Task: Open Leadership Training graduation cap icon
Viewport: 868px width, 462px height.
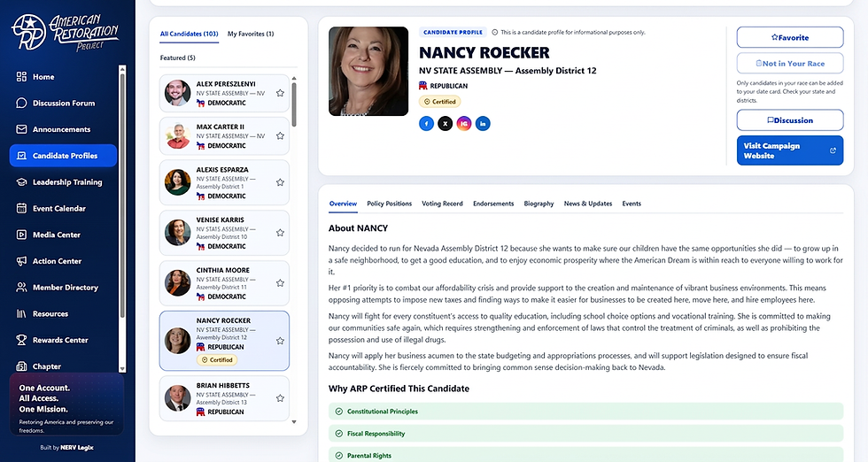Action: 21,182
